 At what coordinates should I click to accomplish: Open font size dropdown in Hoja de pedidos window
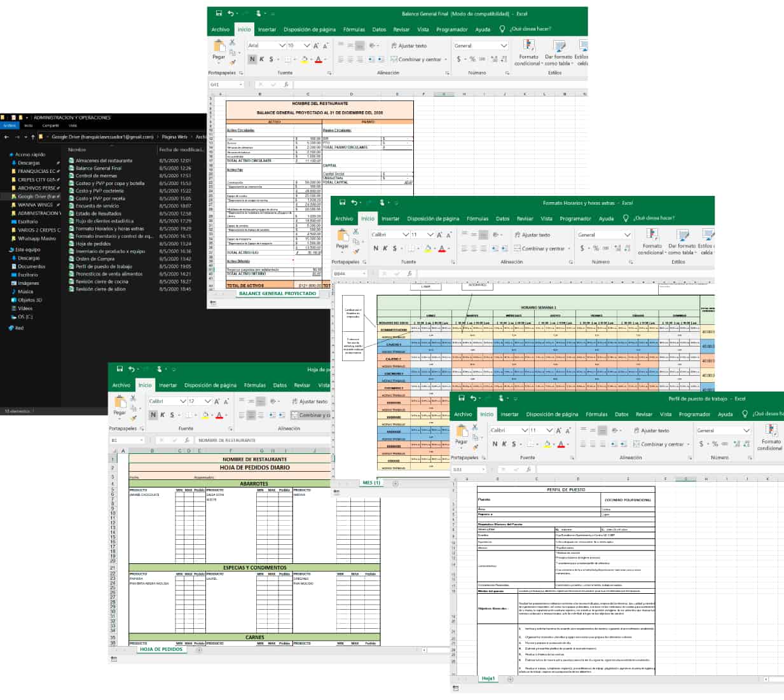click(x=207, y=401)
